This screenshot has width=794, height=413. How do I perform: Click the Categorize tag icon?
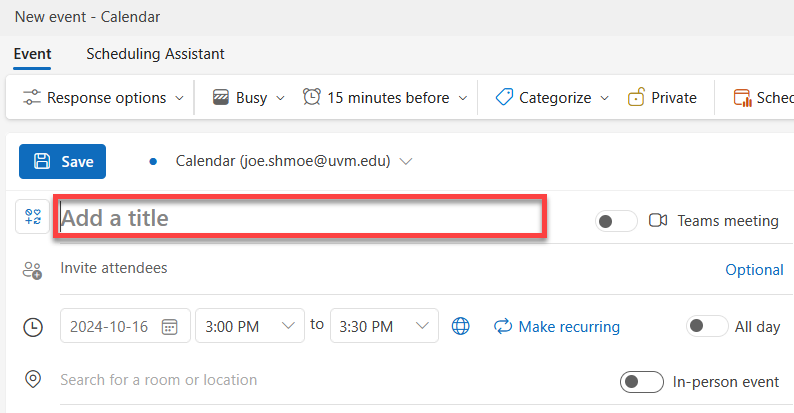504,97
